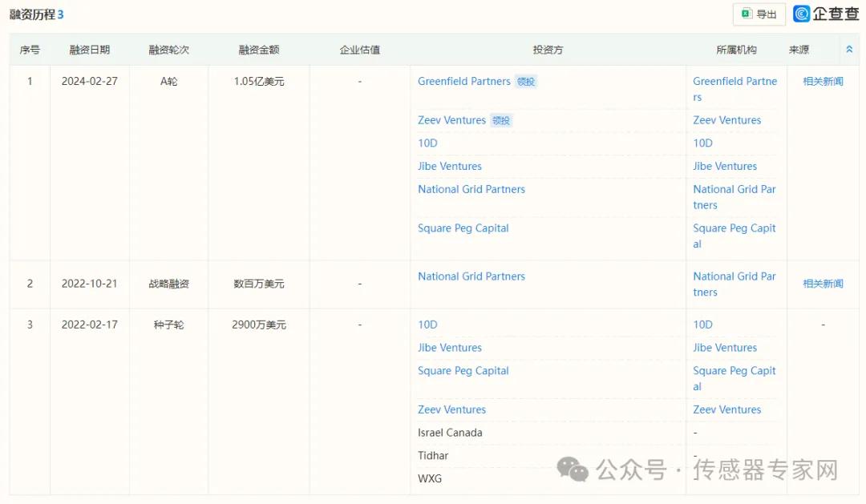Open 相关新闻 link for the 2024-02-27 round
The height and width of the screenshot is (504, 866).
[x=823, y=82]
